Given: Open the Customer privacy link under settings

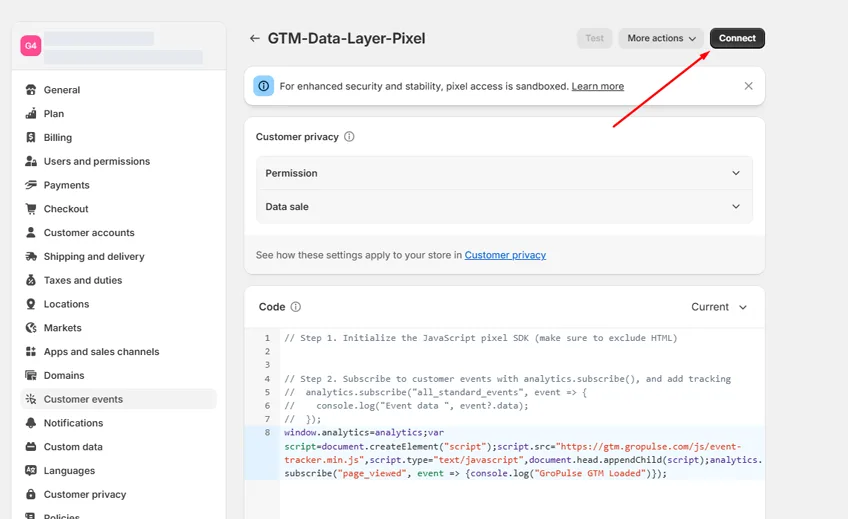Looking at the screenshot, I should pos(505,255).
